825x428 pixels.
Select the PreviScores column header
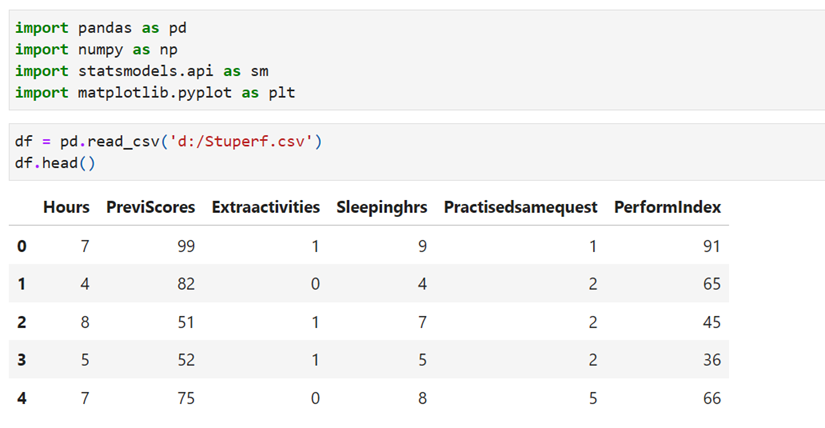click(150, 207)
